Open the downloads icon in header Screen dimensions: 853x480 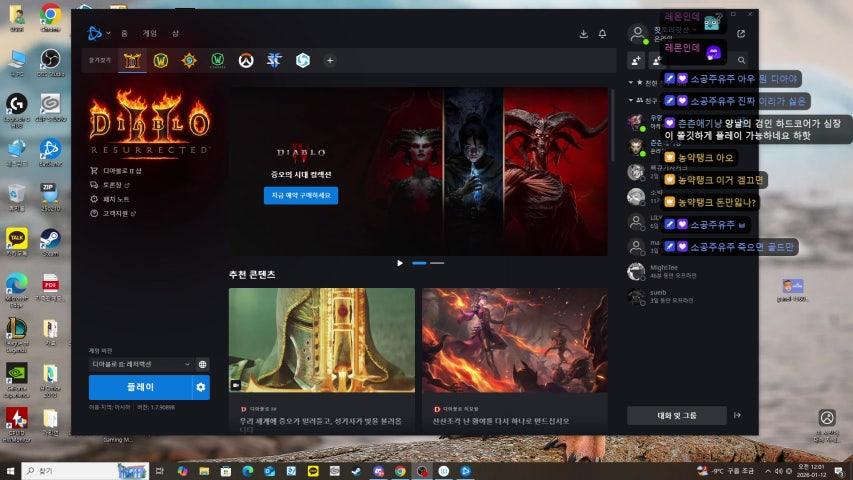(584, 33)
